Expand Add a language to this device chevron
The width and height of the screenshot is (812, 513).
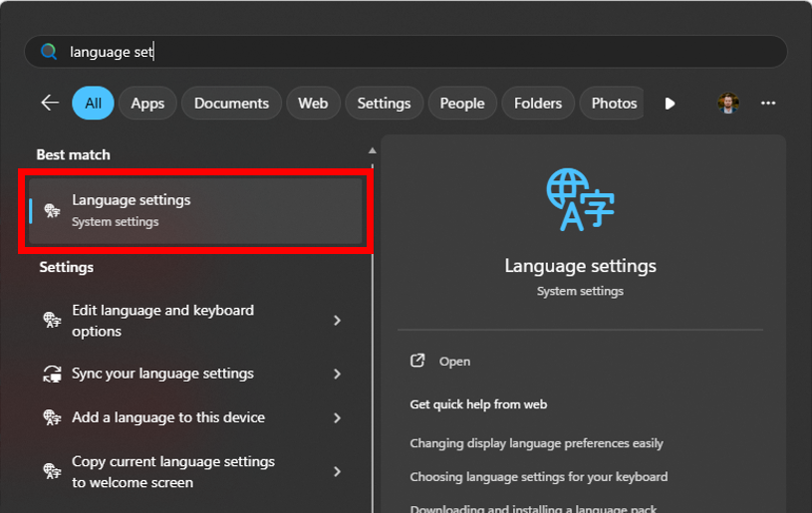click(x=337, y=418)
